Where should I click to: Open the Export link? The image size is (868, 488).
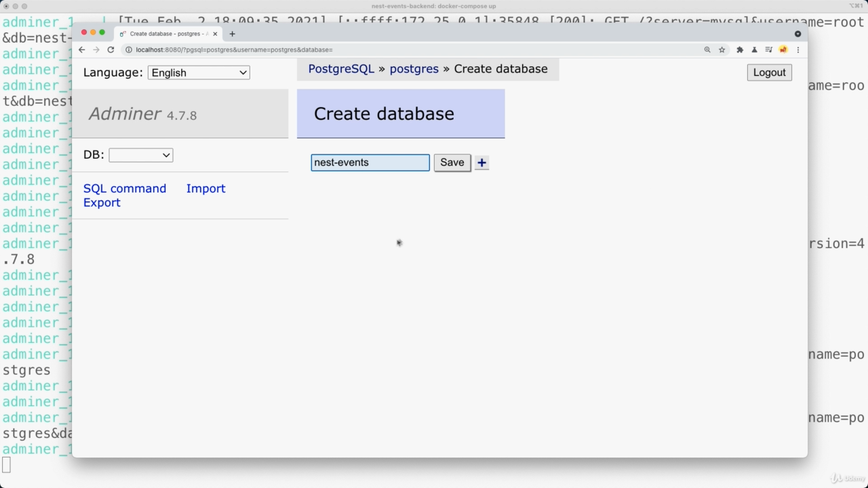[102, 203]
